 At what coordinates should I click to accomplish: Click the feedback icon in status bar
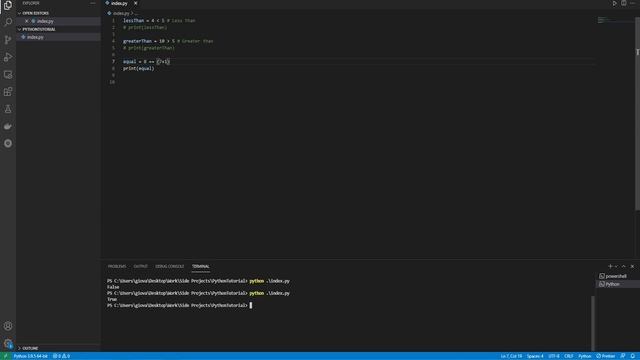(623, 356)
